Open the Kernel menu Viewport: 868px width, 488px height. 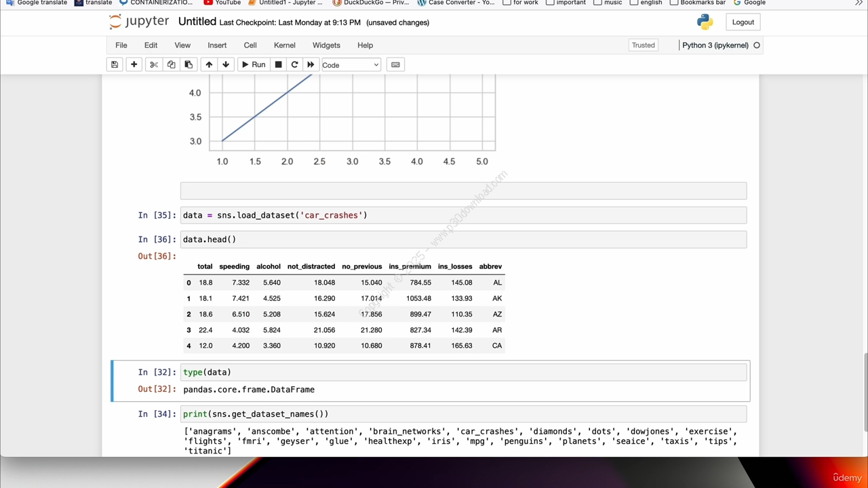pos(285,45)
